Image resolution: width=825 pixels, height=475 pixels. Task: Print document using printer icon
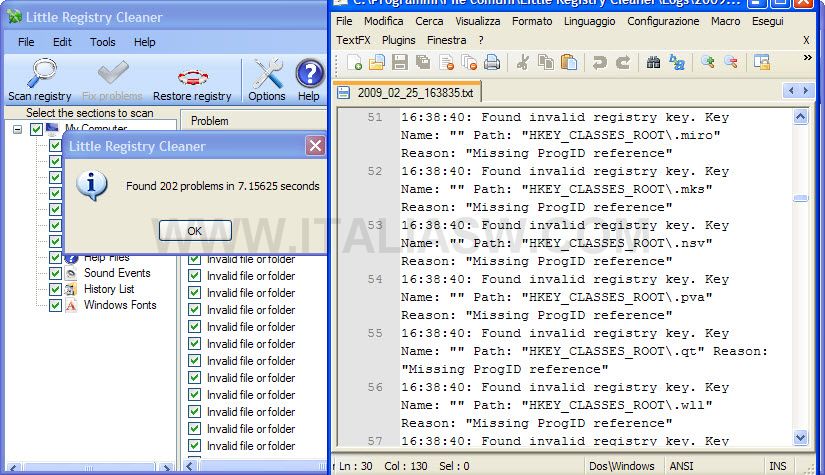pos(492,63)
